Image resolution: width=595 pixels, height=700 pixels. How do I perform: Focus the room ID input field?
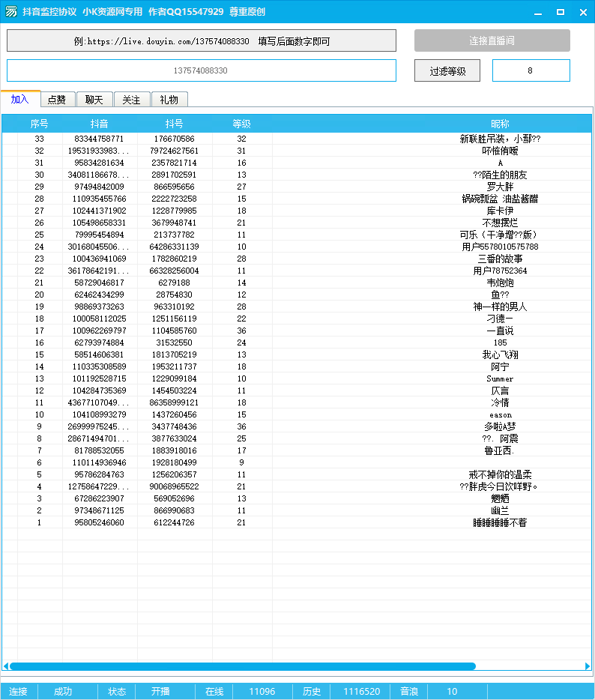pyautogui.click(x=201, y=70)
